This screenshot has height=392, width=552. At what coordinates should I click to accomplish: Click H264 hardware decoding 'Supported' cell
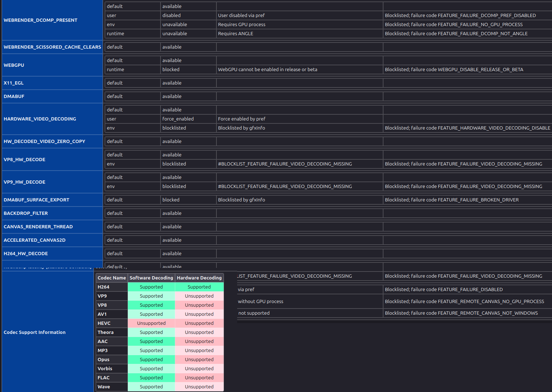coord(199,287)
